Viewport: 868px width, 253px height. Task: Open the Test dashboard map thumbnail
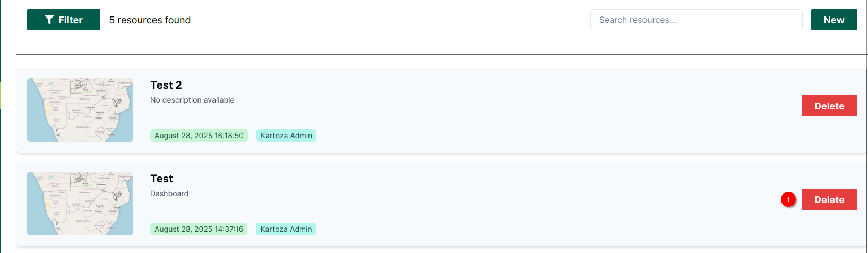(x=80, y=204)
